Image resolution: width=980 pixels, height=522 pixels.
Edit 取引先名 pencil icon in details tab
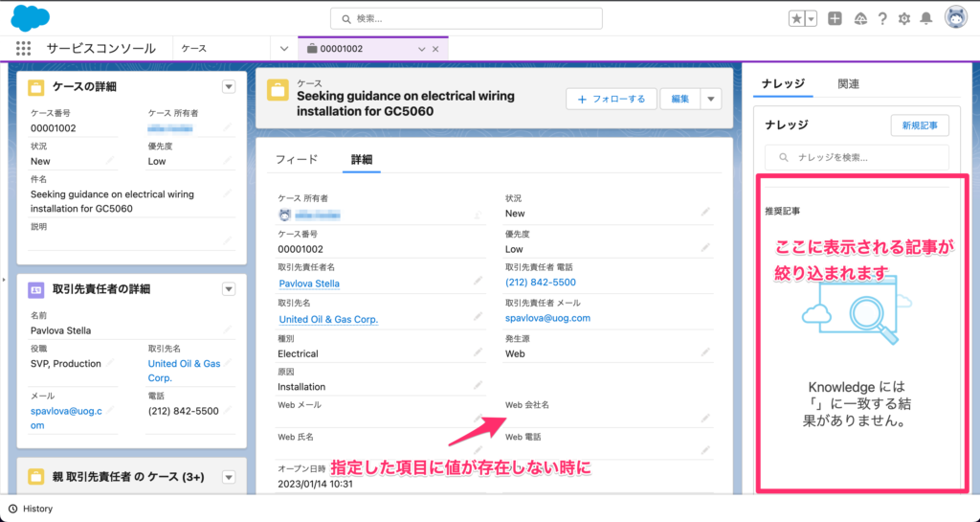click(x=479, y=316)
